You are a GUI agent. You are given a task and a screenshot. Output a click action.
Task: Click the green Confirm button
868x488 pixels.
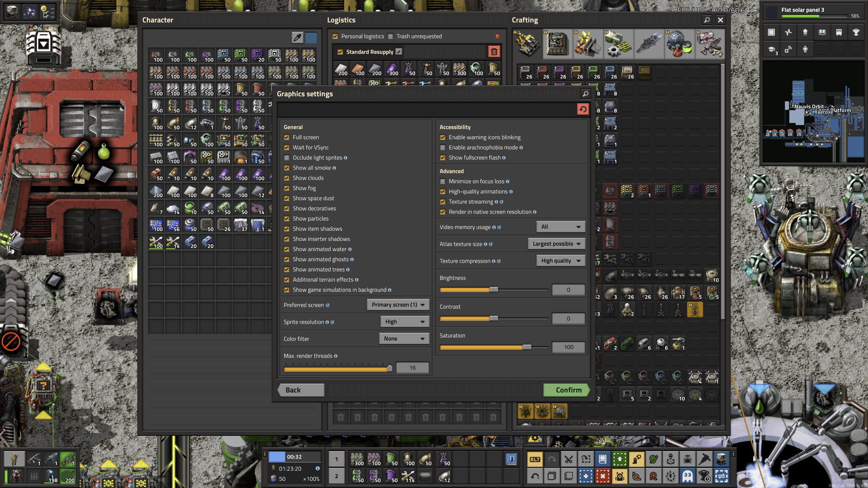567,390
